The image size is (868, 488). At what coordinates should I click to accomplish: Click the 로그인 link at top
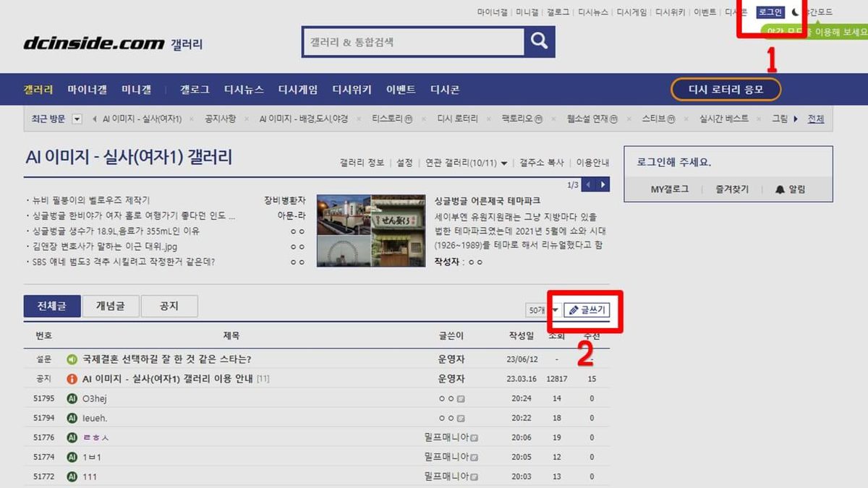[x=770, y=12]
